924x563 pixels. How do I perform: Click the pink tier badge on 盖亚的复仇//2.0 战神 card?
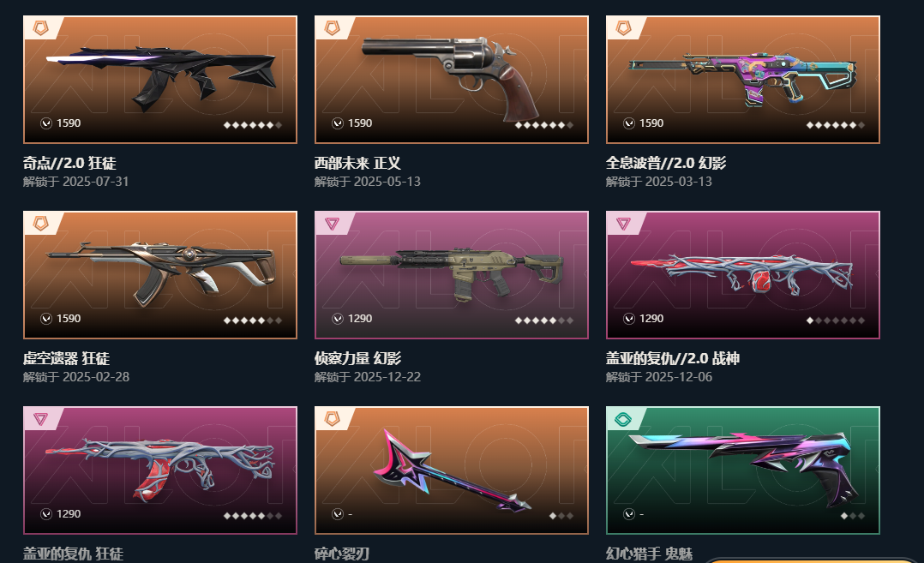[623, 223]
